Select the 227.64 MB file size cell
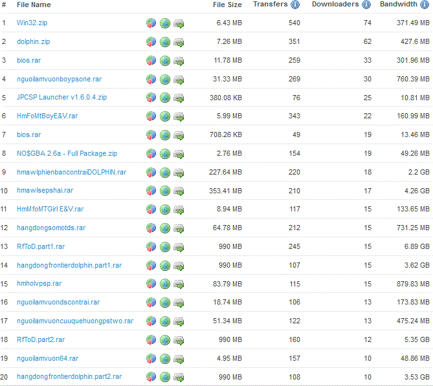The image size is (433, 386). (225, 172)
